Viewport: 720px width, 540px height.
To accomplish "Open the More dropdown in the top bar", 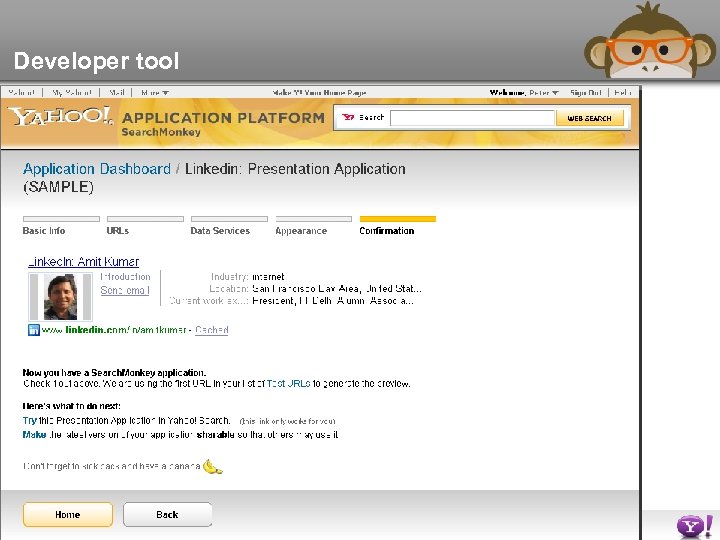I will (155, 93).
